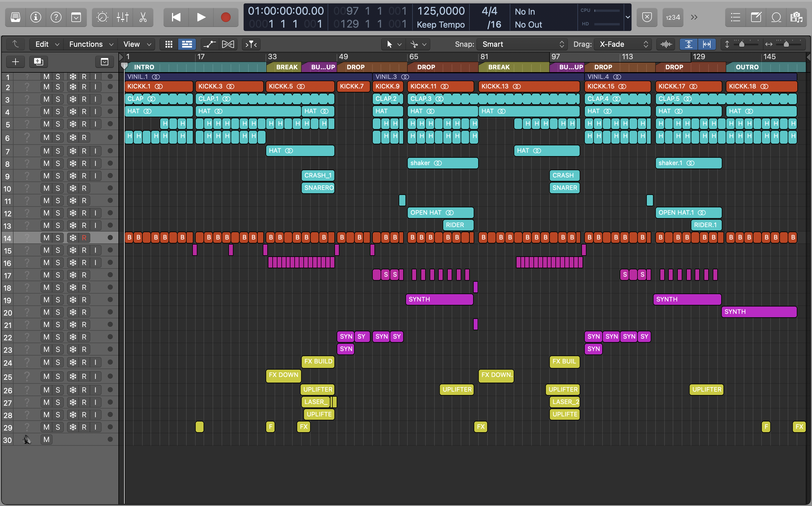Freeze track 3 with snowflake button
The width and height of the screenshot is (812, 506).
pyautogui.click(x=73, y=99)
